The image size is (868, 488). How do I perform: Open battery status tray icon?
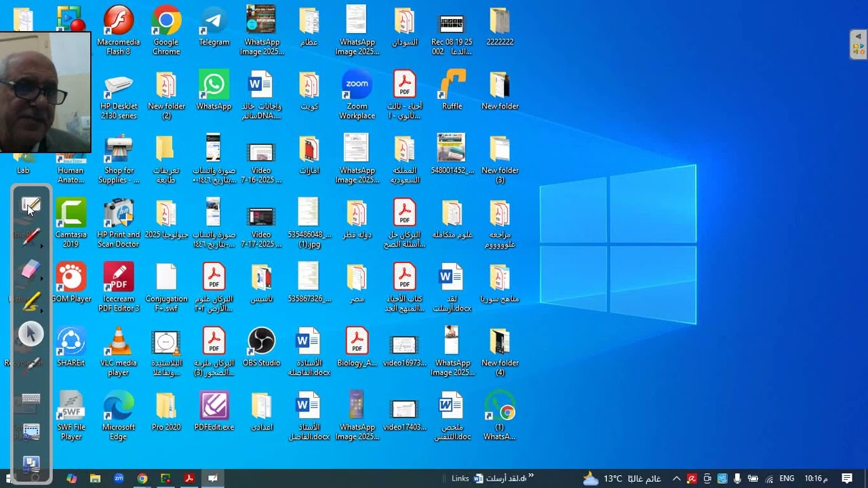pos(753,479)
